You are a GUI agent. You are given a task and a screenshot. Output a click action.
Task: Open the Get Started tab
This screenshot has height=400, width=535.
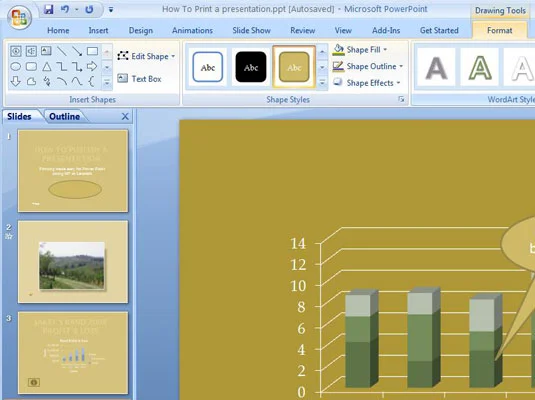pos(439,30)
